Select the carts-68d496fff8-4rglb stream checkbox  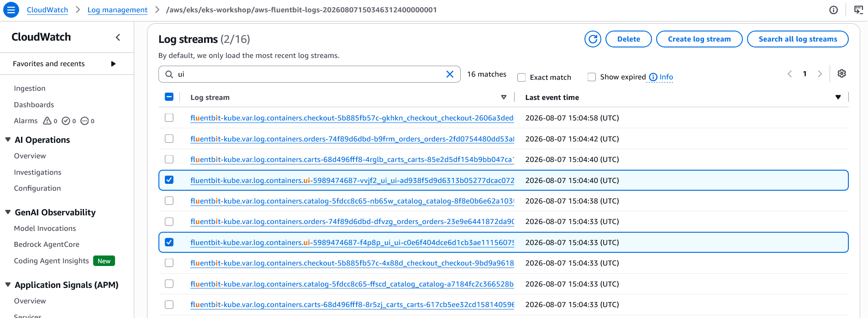[169, 159]
